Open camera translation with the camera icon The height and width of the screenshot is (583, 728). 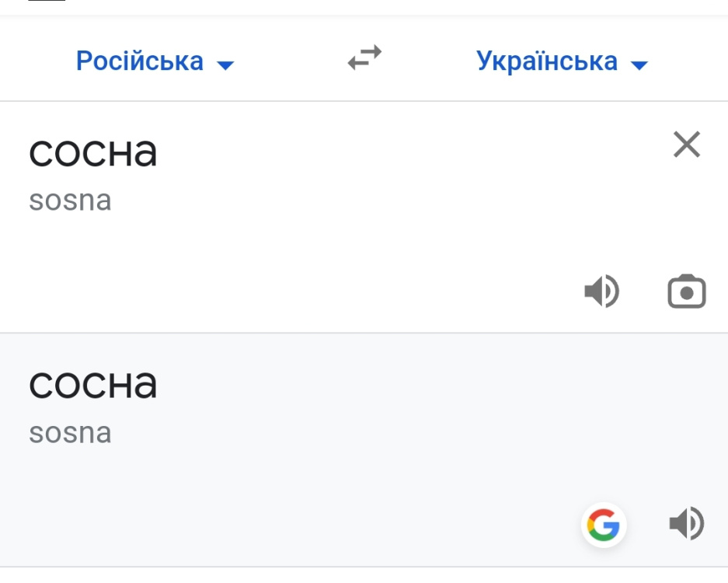point(687,290)
